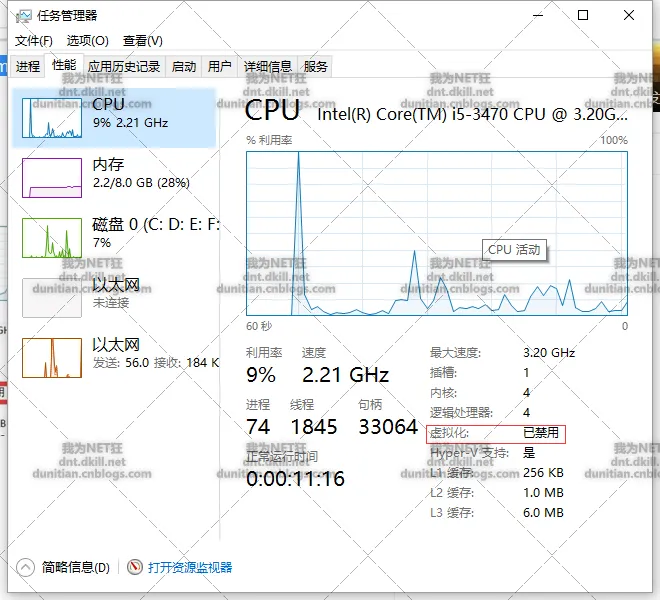The height and width of the screenshot is (600, 660).
Task: Click the 简略信息(D) button
Action: click(x=76, y=567)
